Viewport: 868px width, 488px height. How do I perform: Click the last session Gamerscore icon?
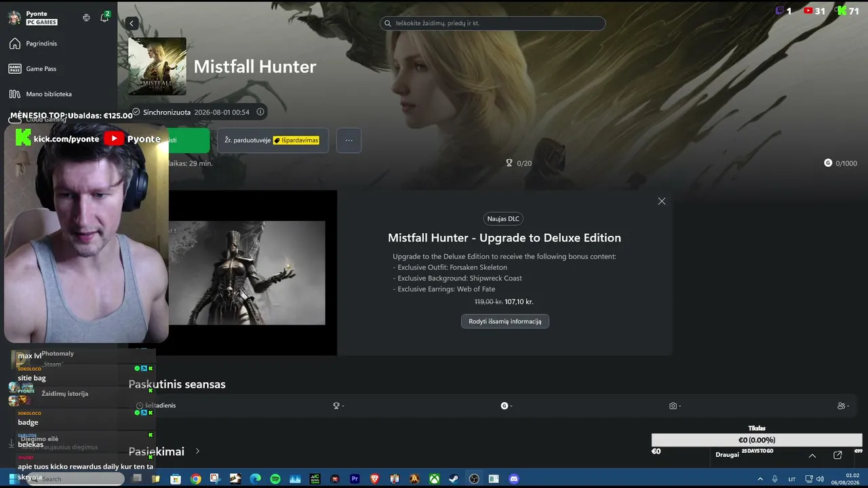click(x=505, y=406)
